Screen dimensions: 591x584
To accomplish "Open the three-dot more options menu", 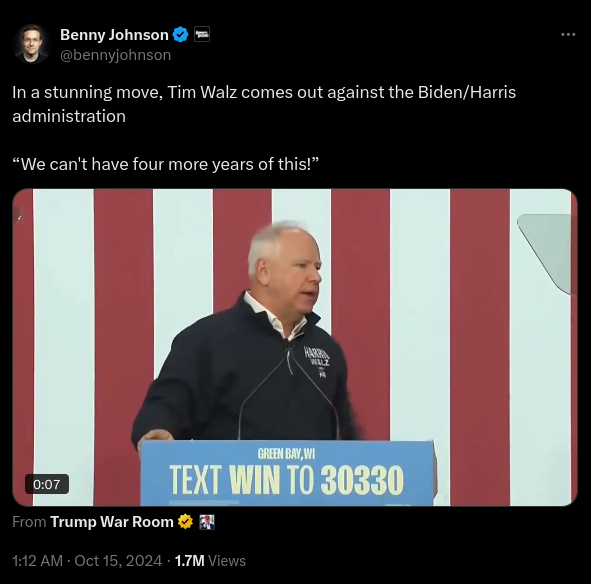I will pos(568,35).
